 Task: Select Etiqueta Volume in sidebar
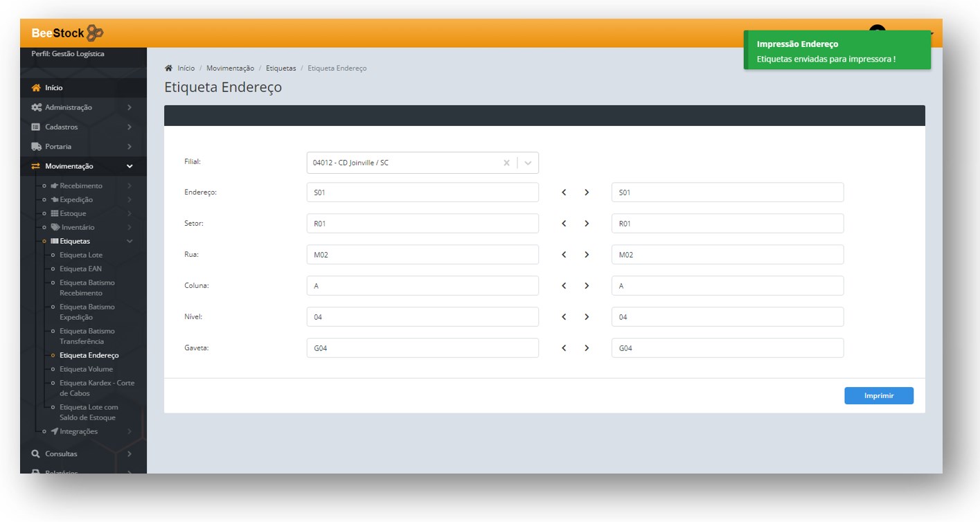point(86,370)
